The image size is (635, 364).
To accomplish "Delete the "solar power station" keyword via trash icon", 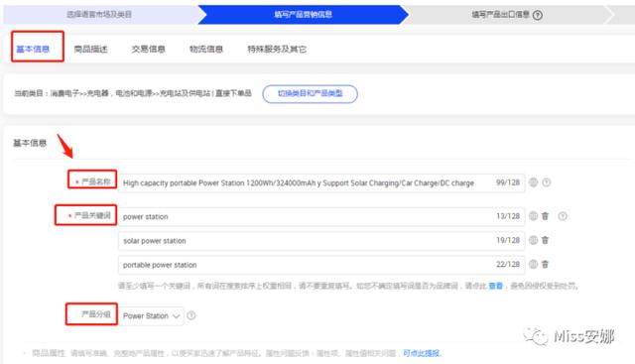I will point(545,240).
